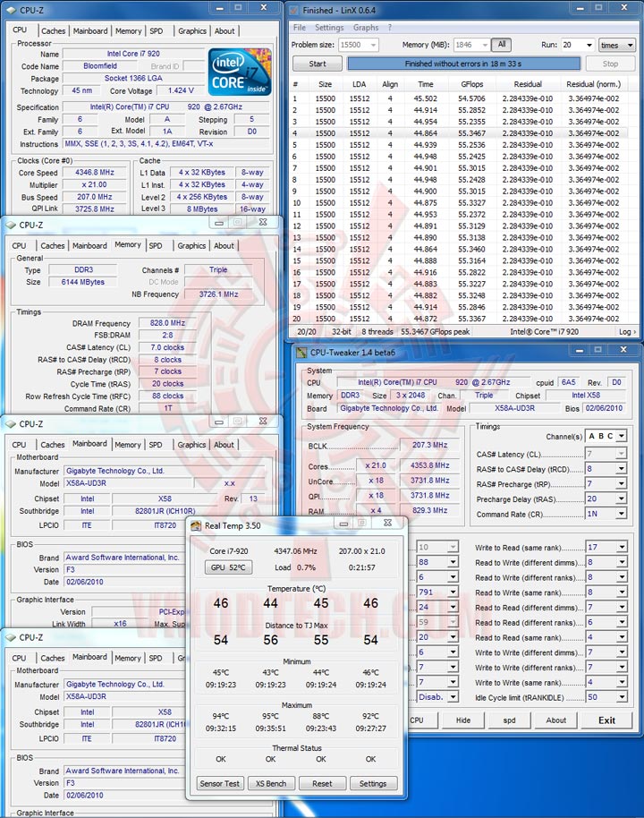Click the Real Temp title bar icon

[196, 525]
